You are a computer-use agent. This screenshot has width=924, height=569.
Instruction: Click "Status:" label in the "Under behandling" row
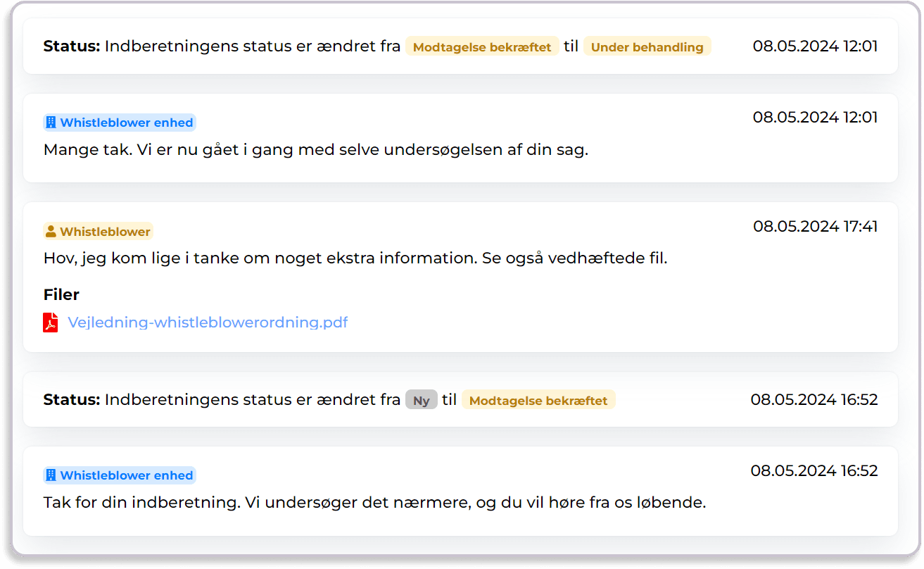(x=72, y=46)
